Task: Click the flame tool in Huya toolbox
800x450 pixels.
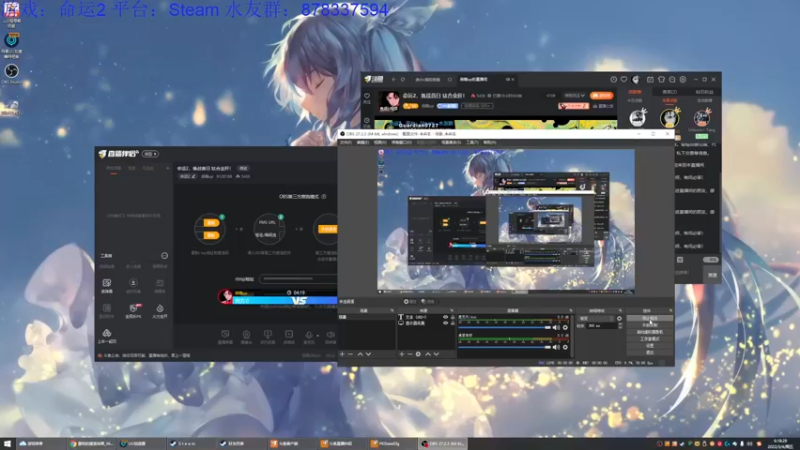Action: pos(160,310)
